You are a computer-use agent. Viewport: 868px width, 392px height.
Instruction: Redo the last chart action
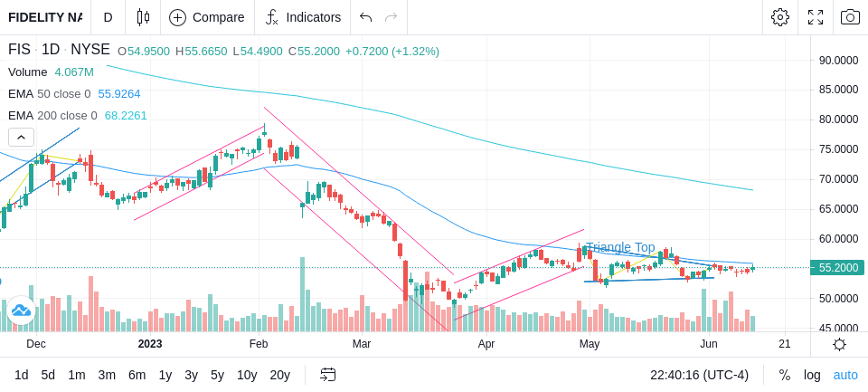point(392,17)
